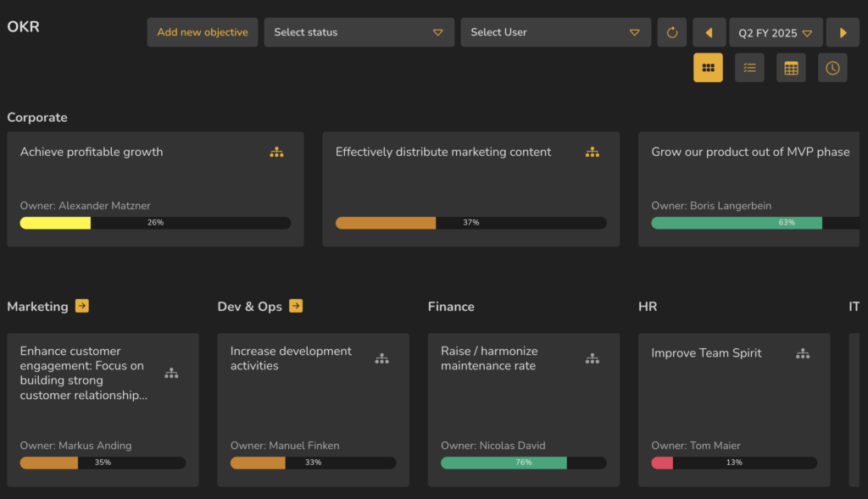Image resolution: width=868 pixels, height=499 pixels.
Task: Switch to the checklist list view
Action: tap(749, 68)
